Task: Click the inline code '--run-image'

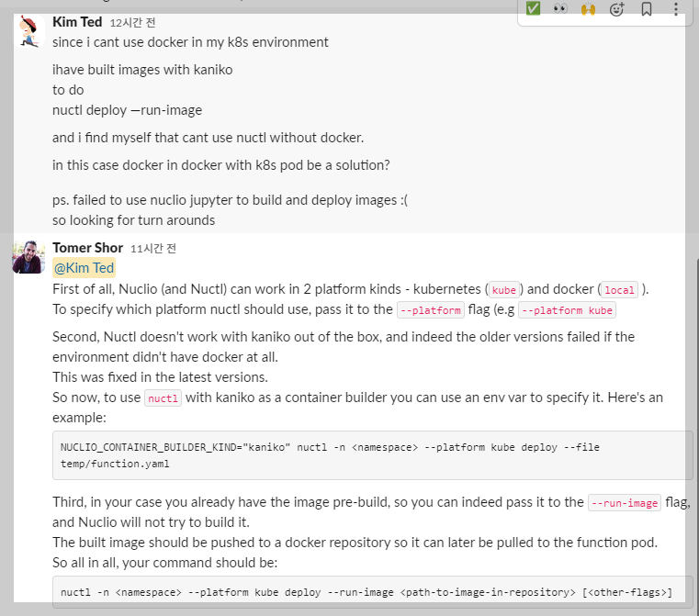Action: click(x=624, y=503)
